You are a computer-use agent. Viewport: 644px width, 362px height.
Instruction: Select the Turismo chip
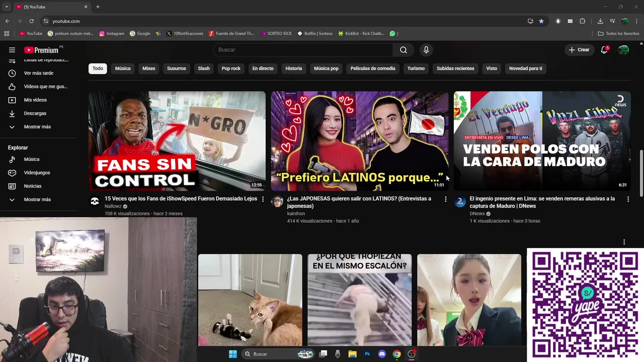416,68
